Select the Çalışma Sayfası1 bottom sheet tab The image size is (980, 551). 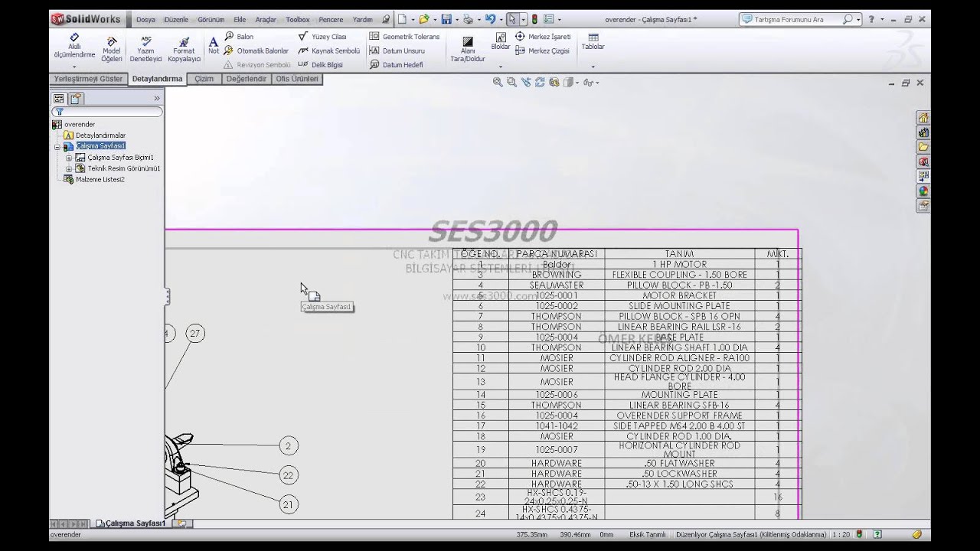[130, 523]
